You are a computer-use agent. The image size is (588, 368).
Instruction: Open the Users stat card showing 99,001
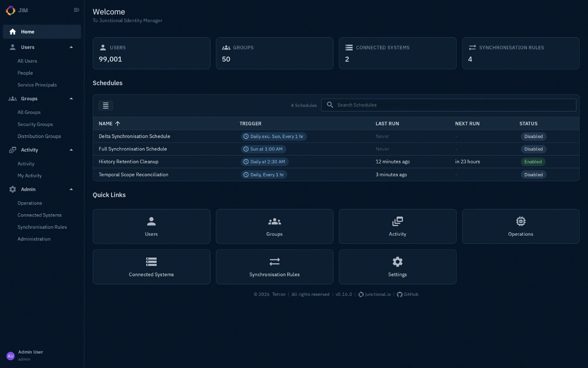151,53
